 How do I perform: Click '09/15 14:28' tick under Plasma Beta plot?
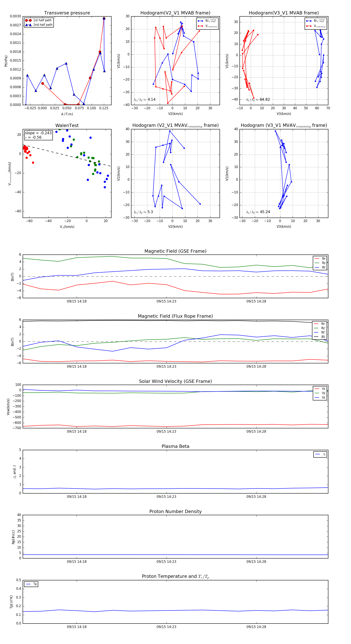pos(256,497)
